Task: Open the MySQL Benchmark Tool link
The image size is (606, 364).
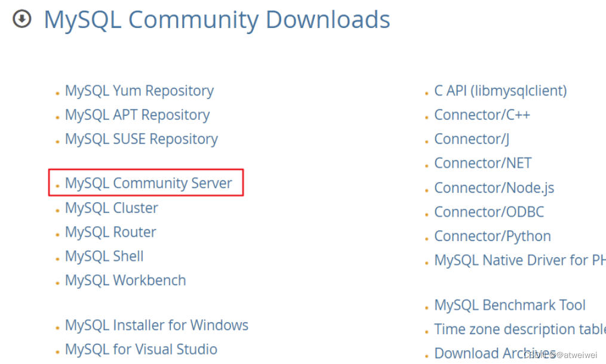Action: (510, 305)
